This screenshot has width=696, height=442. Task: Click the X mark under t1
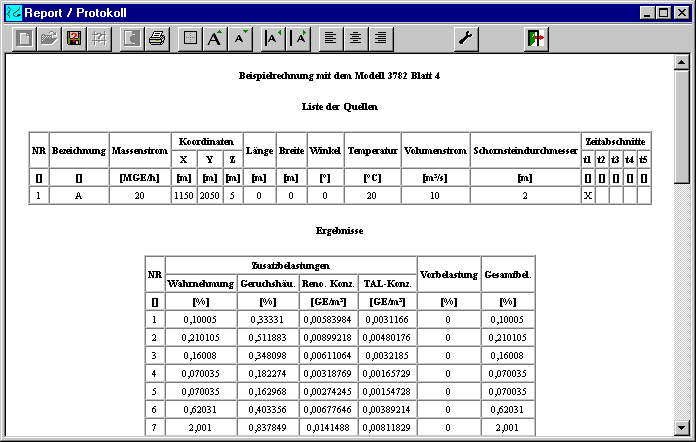pos(588,196)
